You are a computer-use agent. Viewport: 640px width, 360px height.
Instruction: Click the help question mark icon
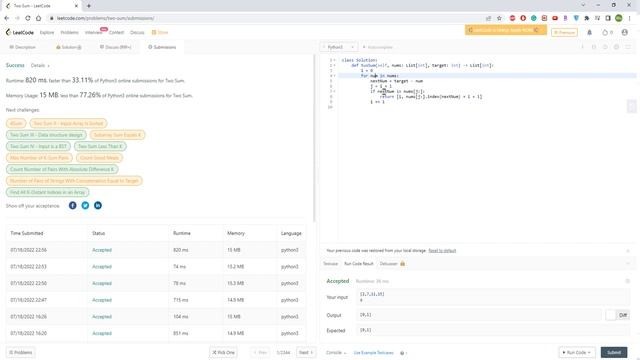click(402, 353)
